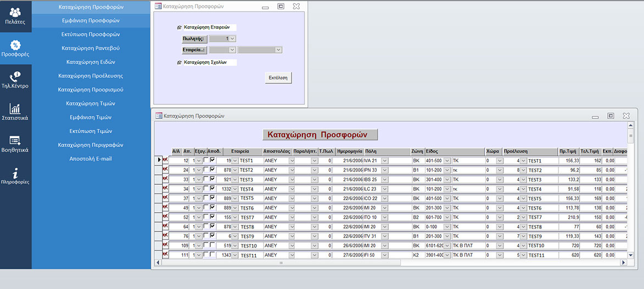Click the red delete icon in the TEST1 row
This screenshot has height=289, width=644.
click(x=165, y=160)
